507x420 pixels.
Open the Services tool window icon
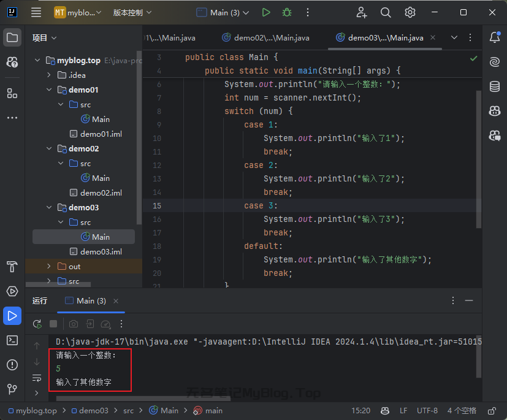click(12, 291)
